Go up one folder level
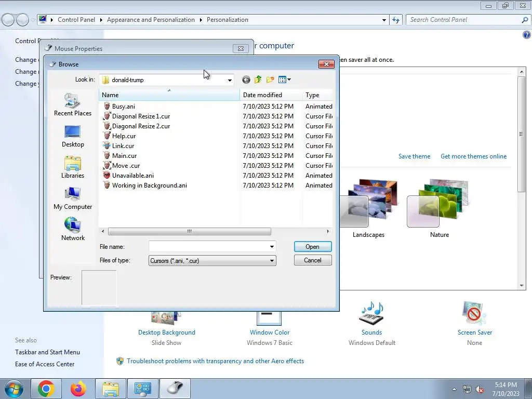532x399 pixels. [x=258, y=79]
